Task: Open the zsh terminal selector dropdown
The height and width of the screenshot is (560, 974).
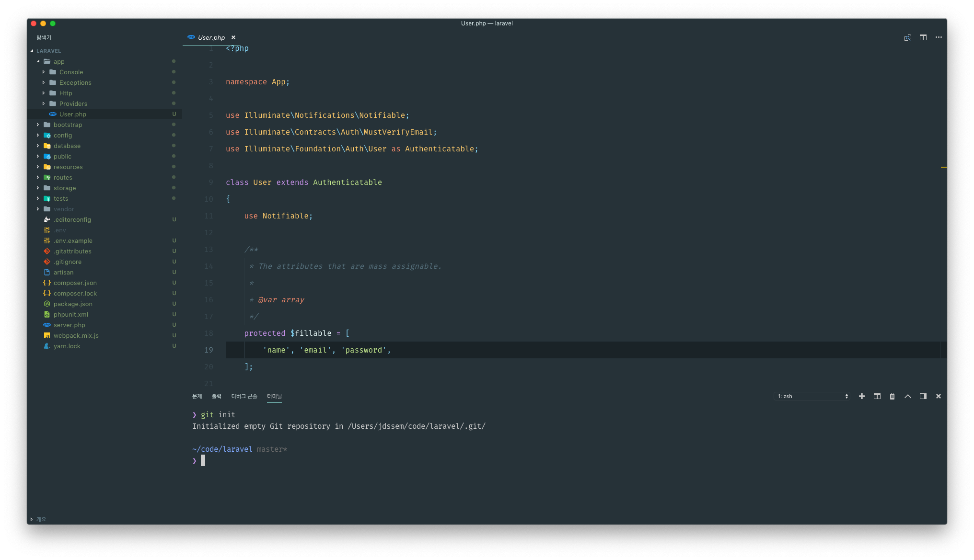Action: click(812, 396)
